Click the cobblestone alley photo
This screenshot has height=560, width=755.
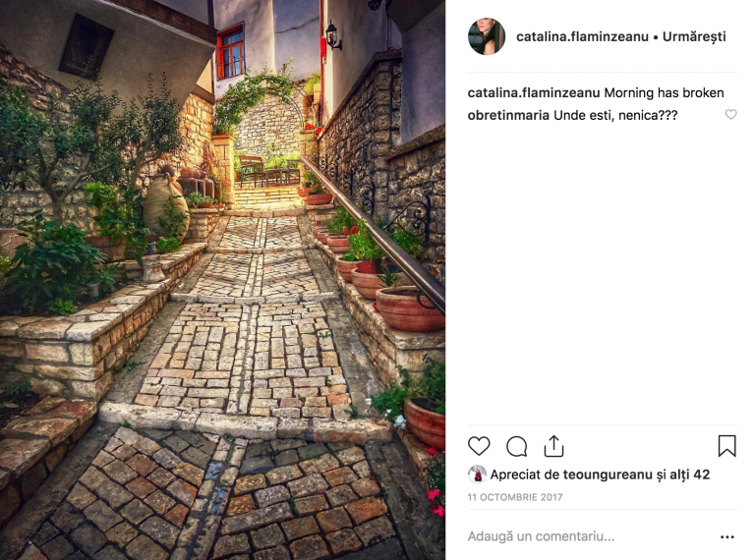pos(222,280)
